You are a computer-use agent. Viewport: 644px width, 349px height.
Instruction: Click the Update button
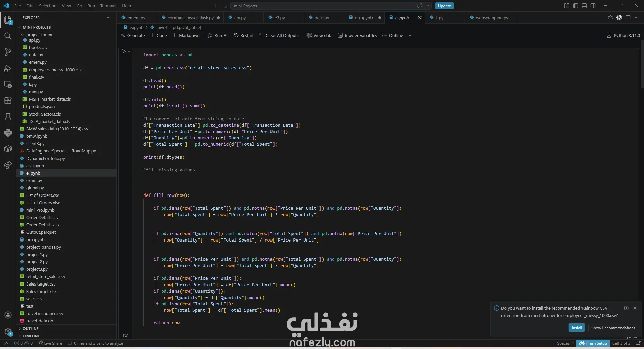tap(444, 6)
